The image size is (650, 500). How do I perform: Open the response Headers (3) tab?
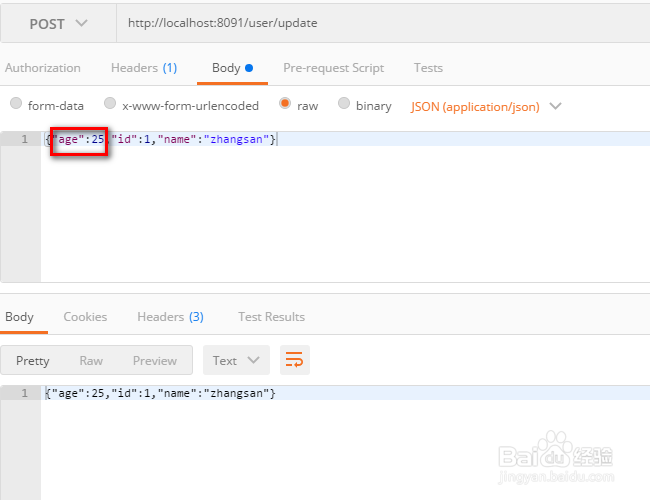click(x=170, y=317)
